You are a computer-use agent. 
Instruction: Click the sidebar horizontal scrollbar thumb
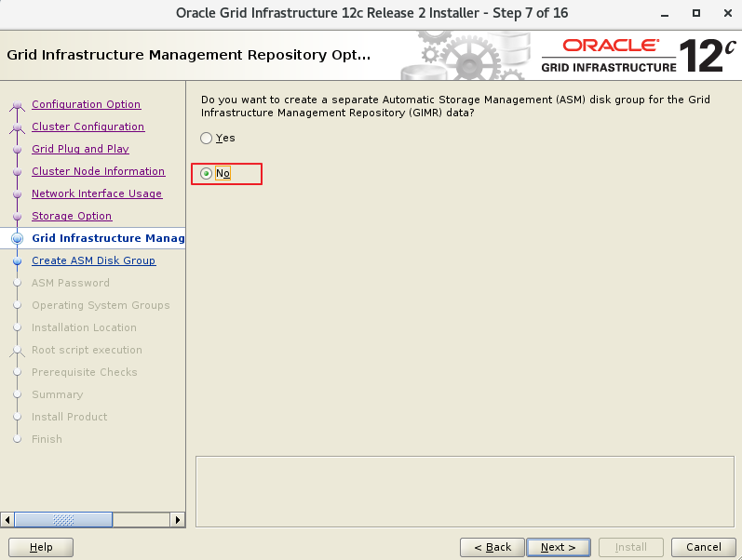[63, 520]
